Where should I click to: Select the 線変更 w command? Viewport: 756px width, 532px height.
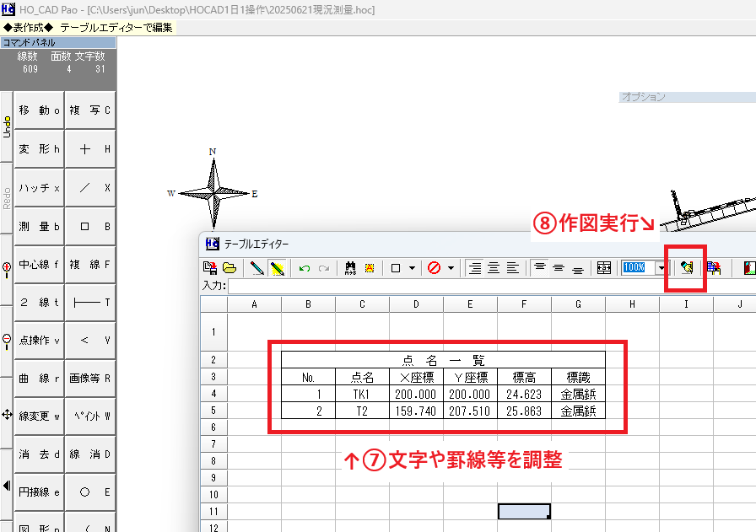coord(39,416)
